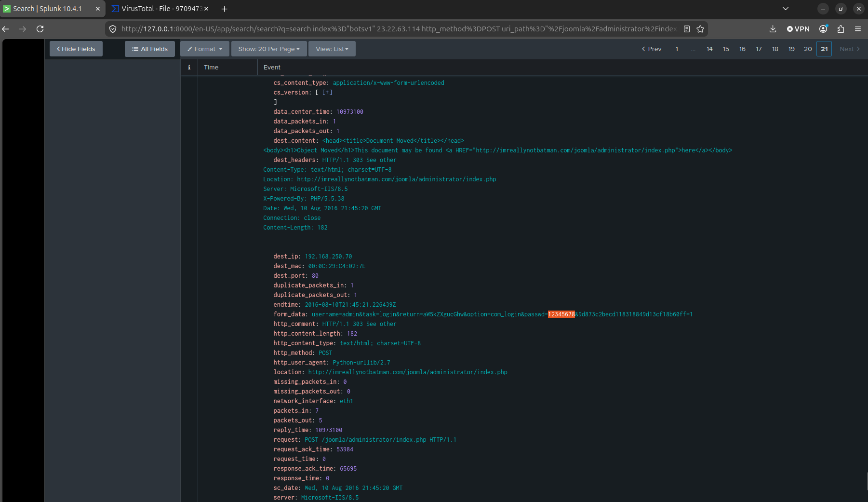List all tabs with the chevron
Viewport: 868px width, 502px height.
(786, 9)
